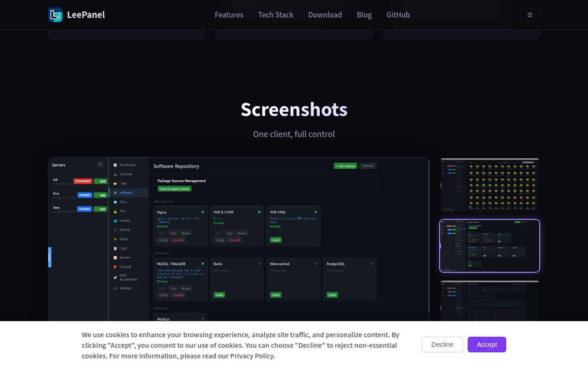Select the highlighted software repository thumbnail

pyautogui.click(x=490, y=246)
